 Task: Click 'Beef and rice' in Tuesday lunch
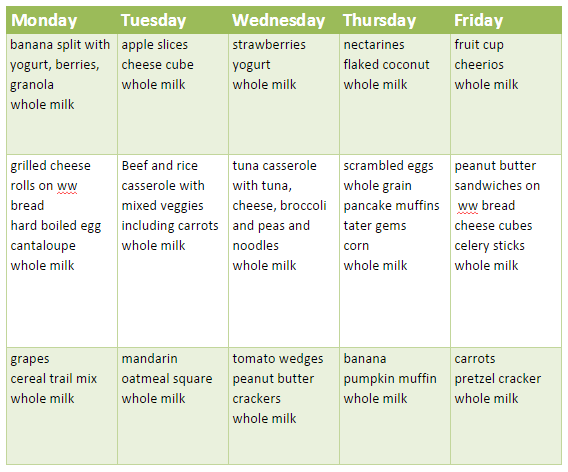click(160, 166)
